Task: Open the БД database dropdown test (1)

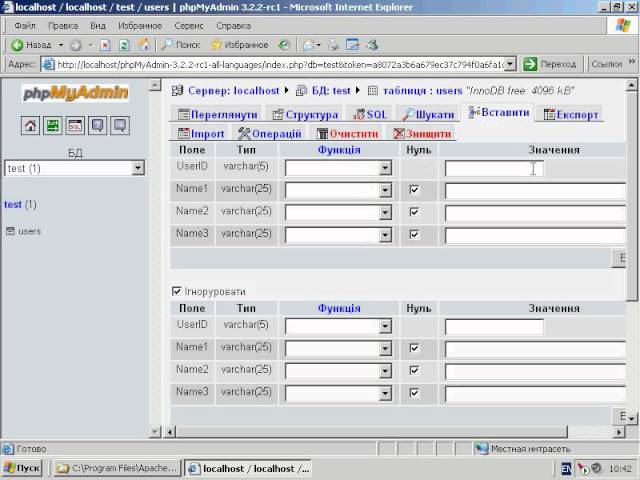Action: click(75, 168)
